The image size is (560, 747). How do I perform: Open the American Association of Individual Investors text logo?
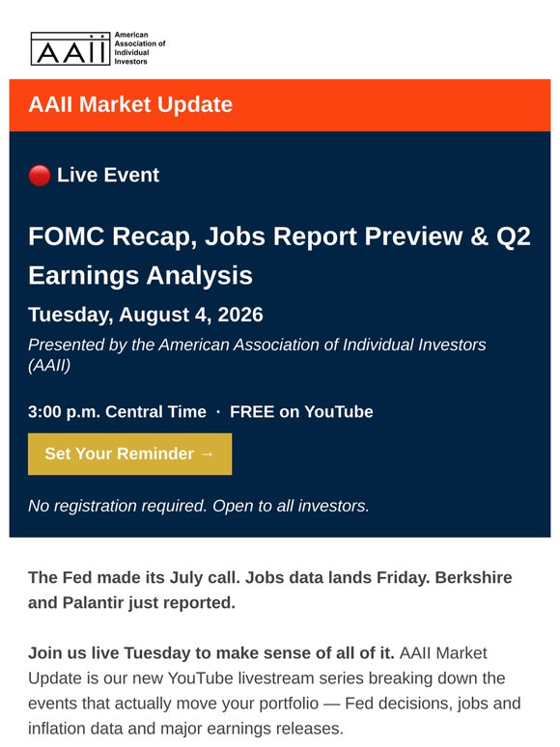(x=140, y=48)
